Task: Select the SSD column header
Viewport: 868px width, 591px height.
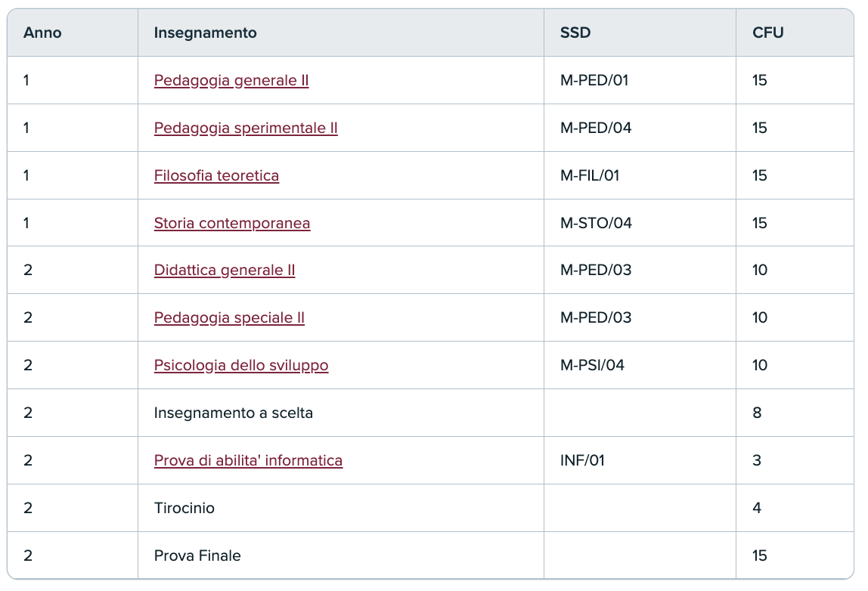Action: point(575,32)
